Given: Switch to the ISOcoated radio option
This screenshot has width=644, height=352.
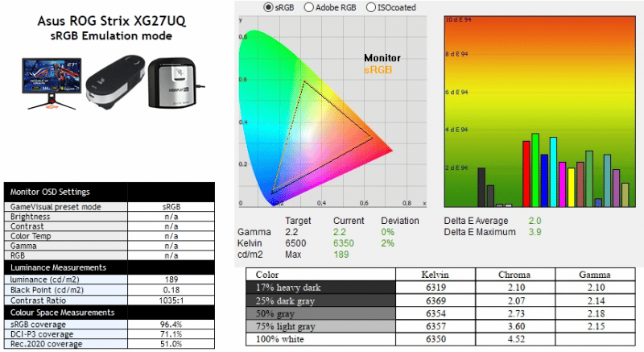Looking at the screenshot, I should point(370,7).
